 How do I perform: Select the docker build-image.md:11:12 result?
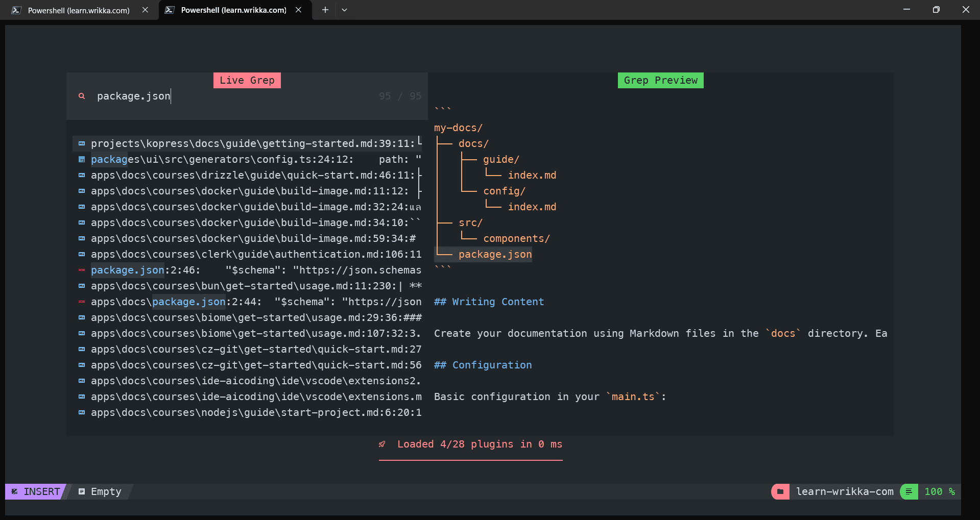click(x=247, y=191)
